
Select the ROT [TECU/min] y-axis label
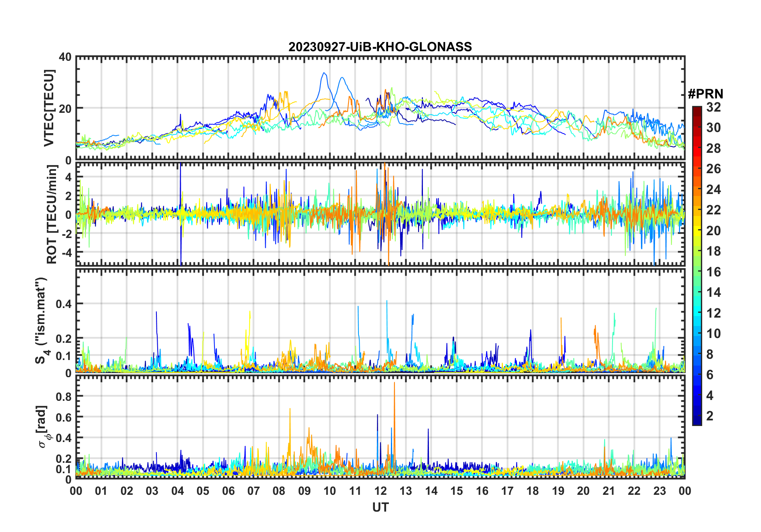(x=52, y=214)
